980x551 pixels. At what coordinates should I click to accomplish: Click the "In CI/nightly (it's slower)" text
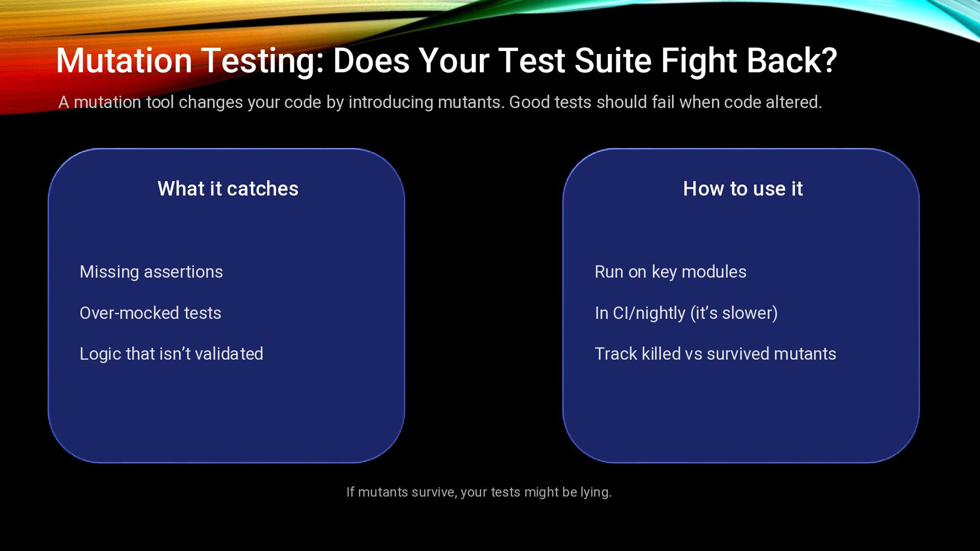686,313
